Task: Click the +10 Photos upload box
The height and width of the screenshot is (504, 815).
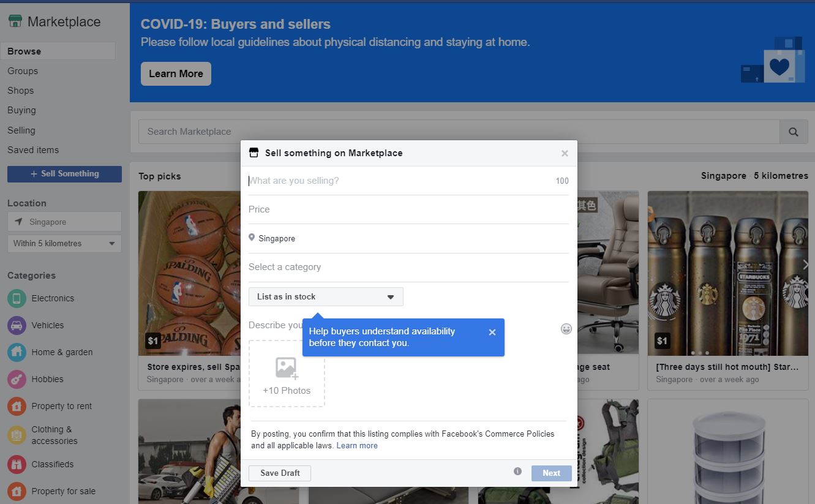Action: point(287,374)
